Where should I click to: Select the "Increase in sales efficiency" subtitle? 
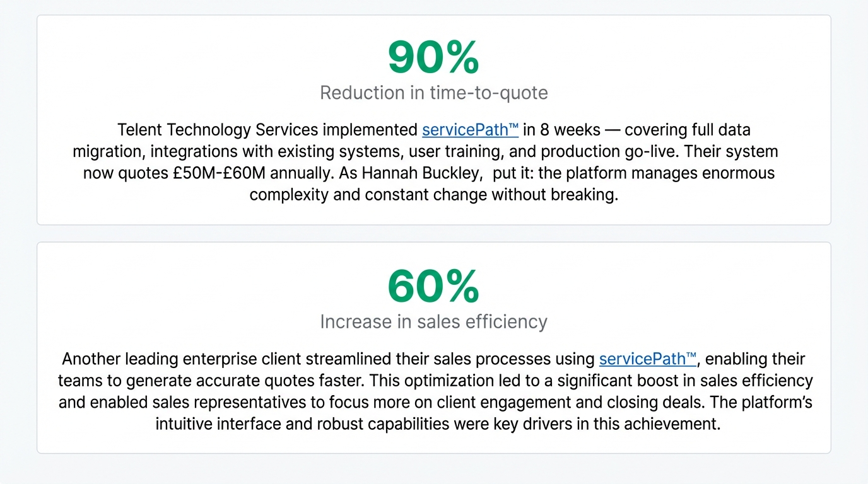click(433, 322)
